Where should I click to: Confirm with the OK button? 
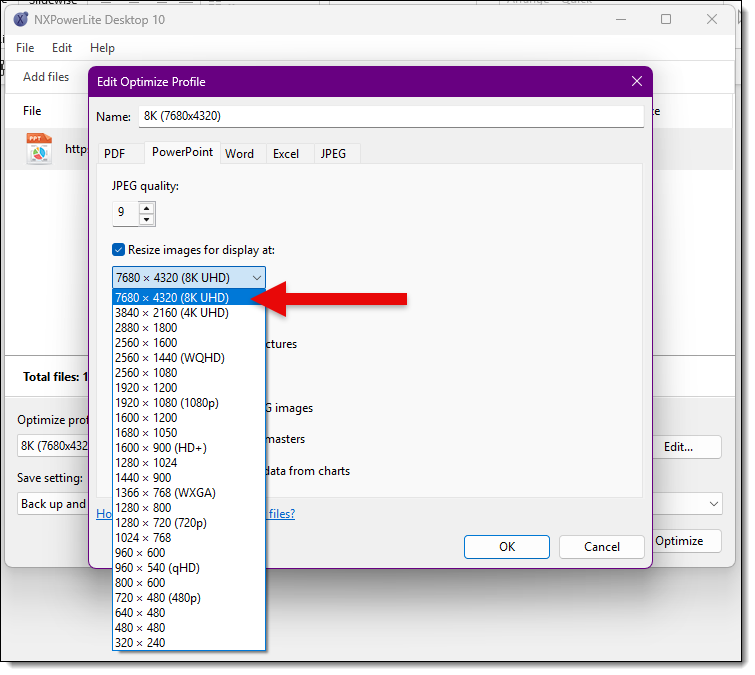pos(507,547)
